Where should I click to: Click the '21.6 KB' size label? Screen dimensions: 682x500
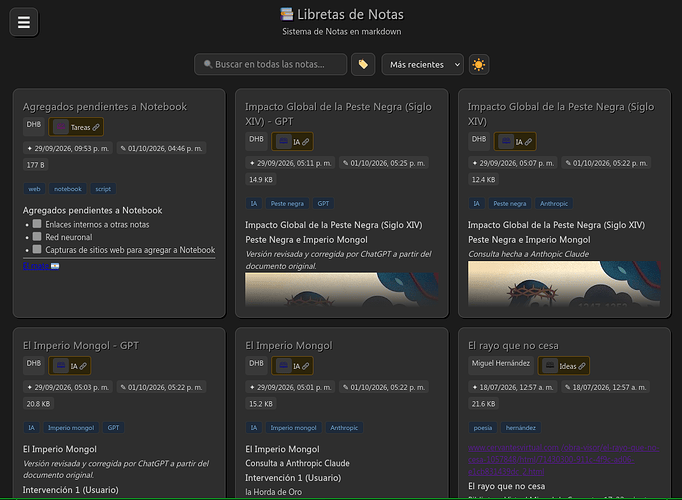tap(483, 404)
